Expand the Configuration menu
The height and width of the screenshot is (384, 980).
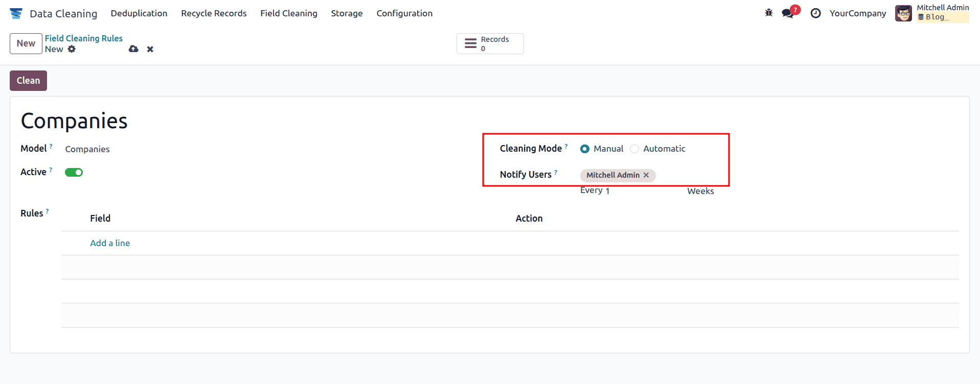(404, 13)
